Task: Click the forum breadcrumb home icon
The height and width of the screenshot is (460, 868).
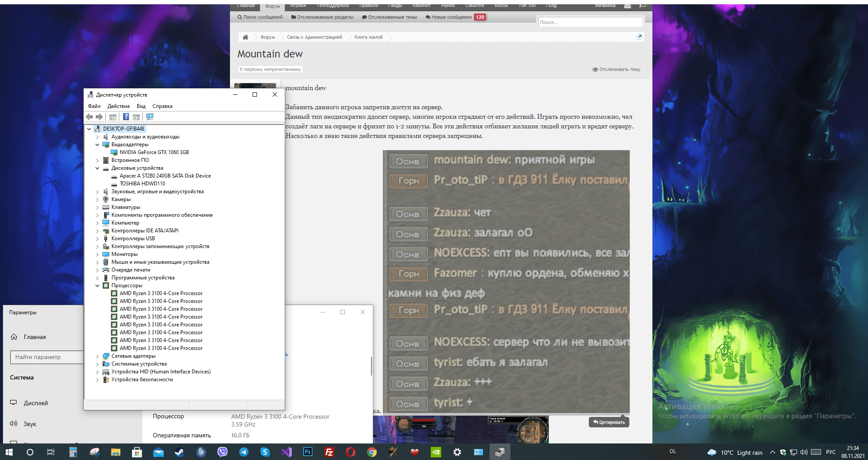Action: click(245, 37)
